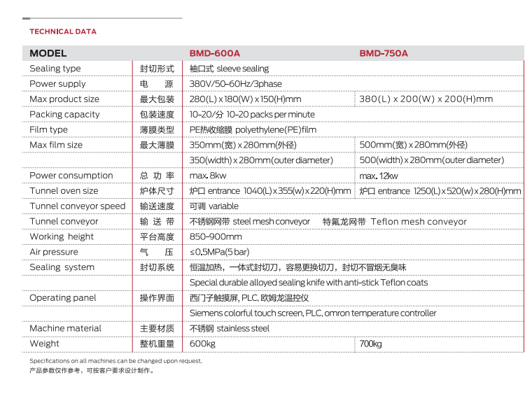Image resolution: width=532 pixels, height=396 pixels.
Task: Select the Sealing type row label
Action: click(x=55, y=69)
